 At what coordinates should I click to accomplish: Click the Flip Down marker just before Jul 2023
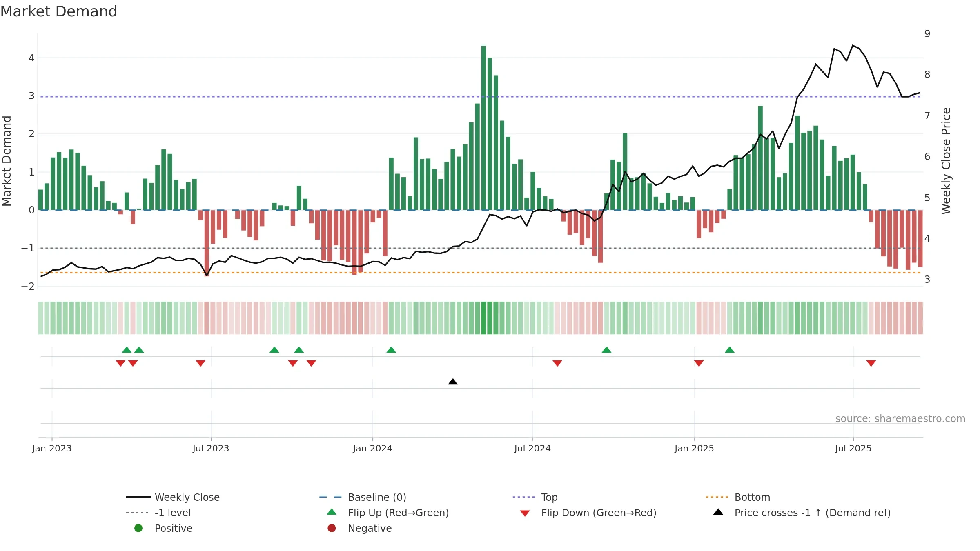click(x=200, y=363)
